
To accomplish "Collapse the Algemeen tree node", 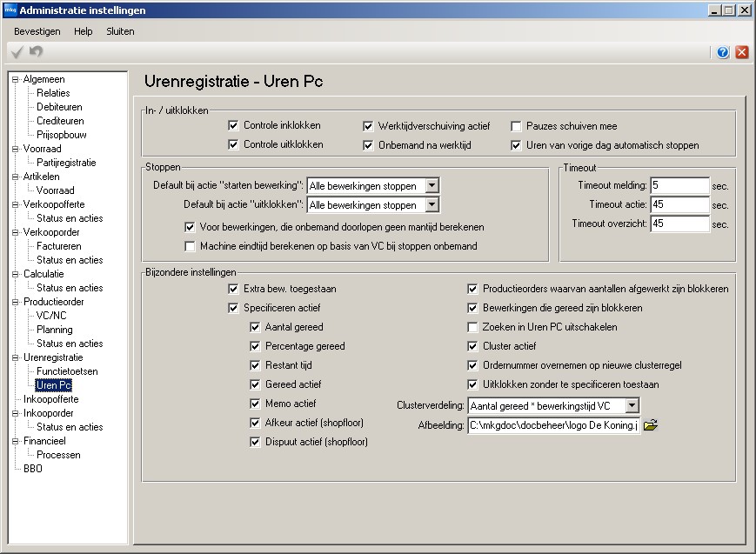I will click(16, 79).
